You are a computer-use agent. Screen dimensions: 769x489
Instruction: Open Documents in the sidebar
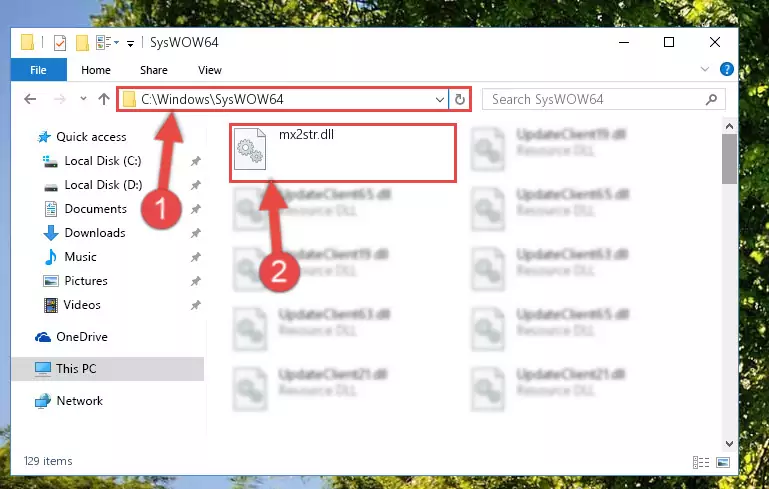click(96, 209)
